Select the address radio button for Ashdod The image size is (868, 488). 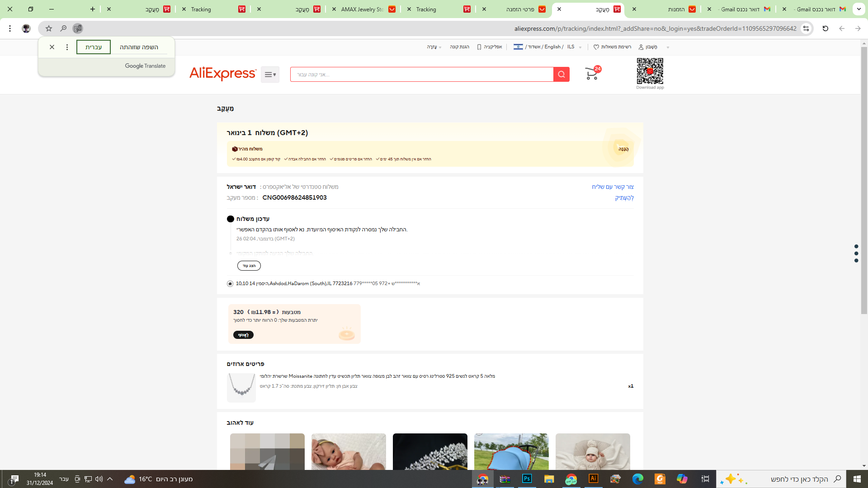coord(230,284)
